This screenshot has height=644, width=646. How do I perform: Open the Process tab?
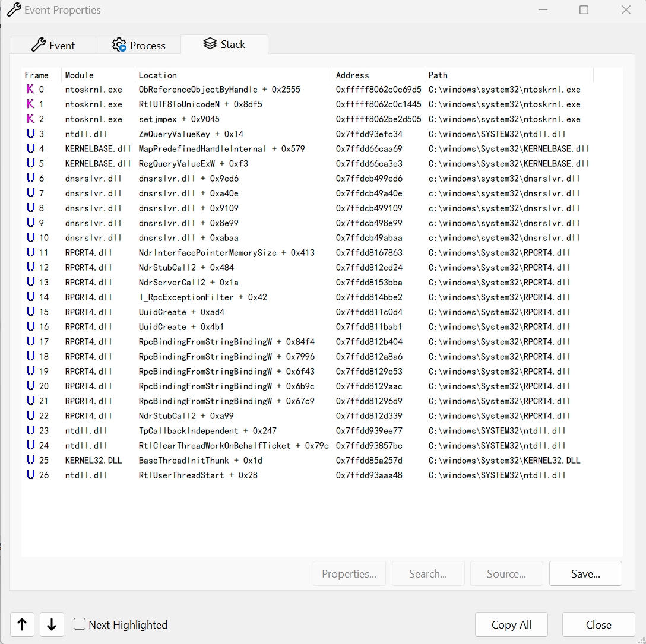(139, 45)
